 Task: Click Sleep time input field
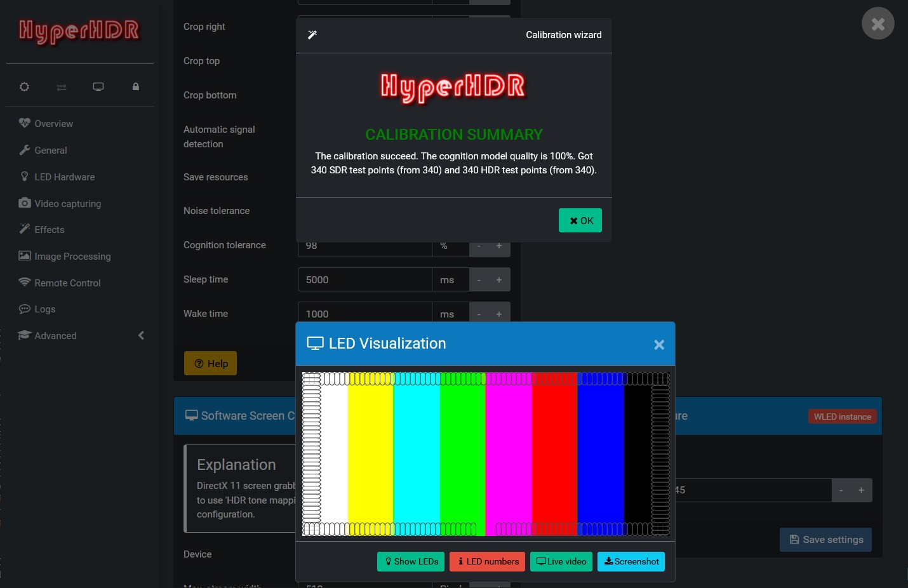[x=364, y=279]
